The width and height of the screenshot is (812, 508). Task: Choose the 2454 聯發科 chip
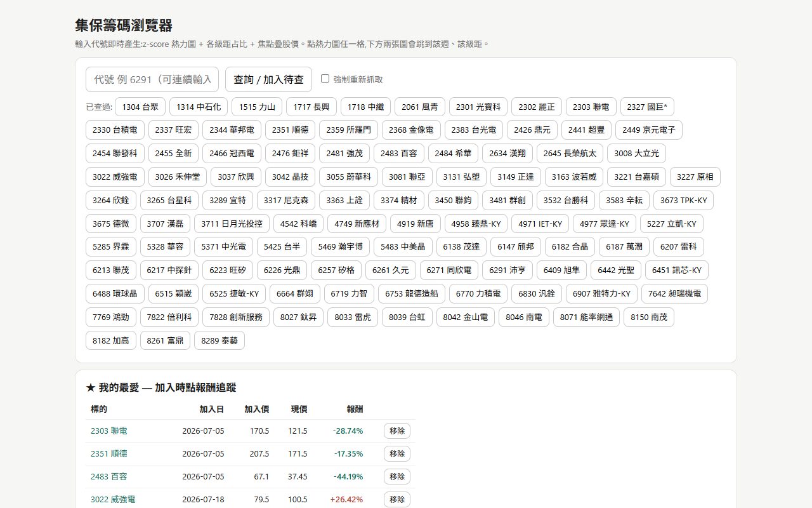115,154
